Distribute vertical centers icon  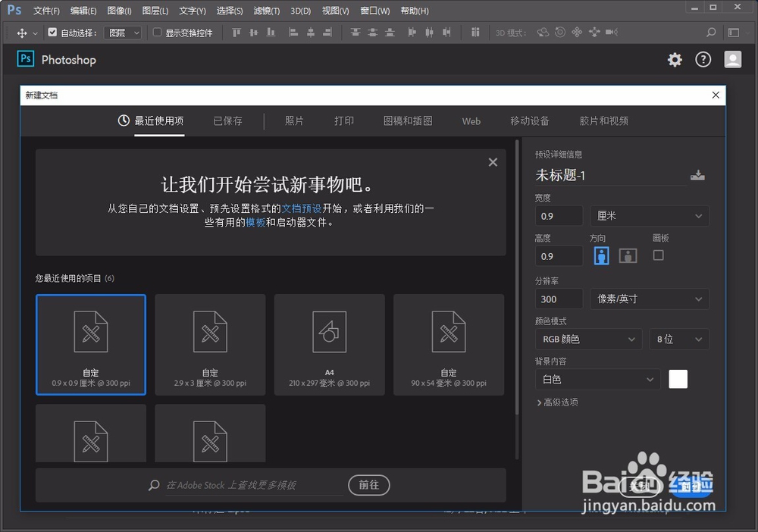(372, 33)
